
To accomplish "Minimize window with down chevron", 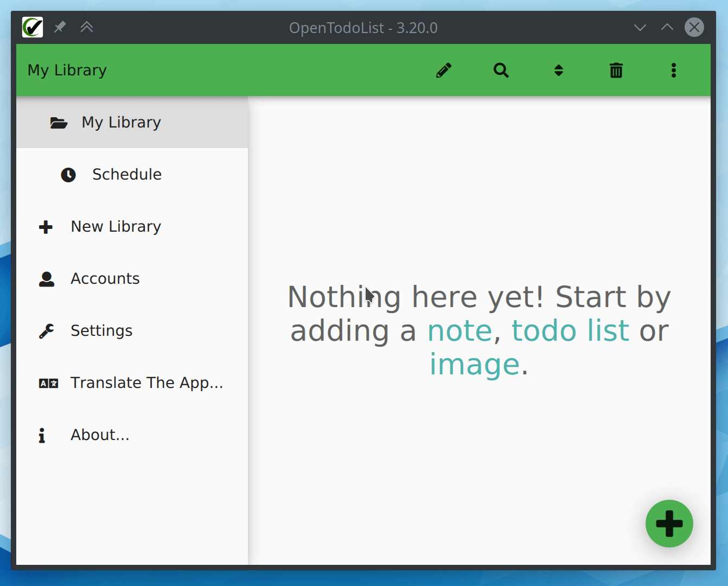I will pos(640,27).
